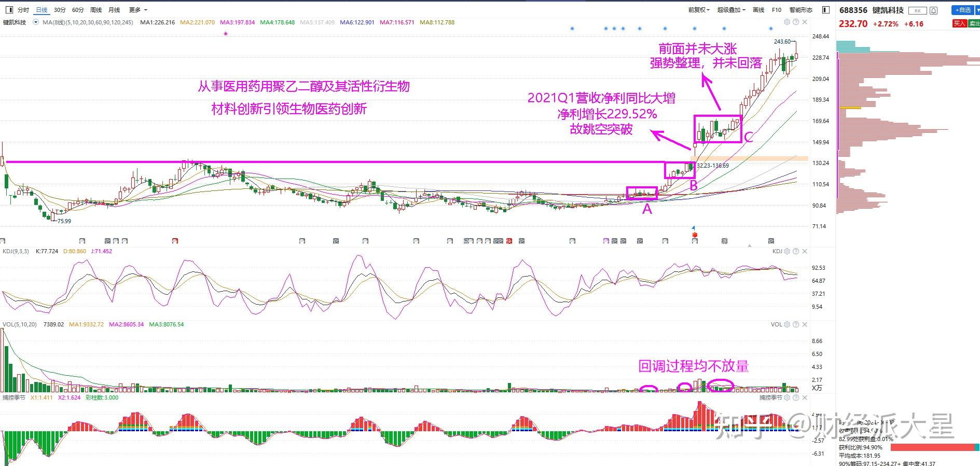
Task: Open 智能形态 pattern recognition
Action: (801, 10)
